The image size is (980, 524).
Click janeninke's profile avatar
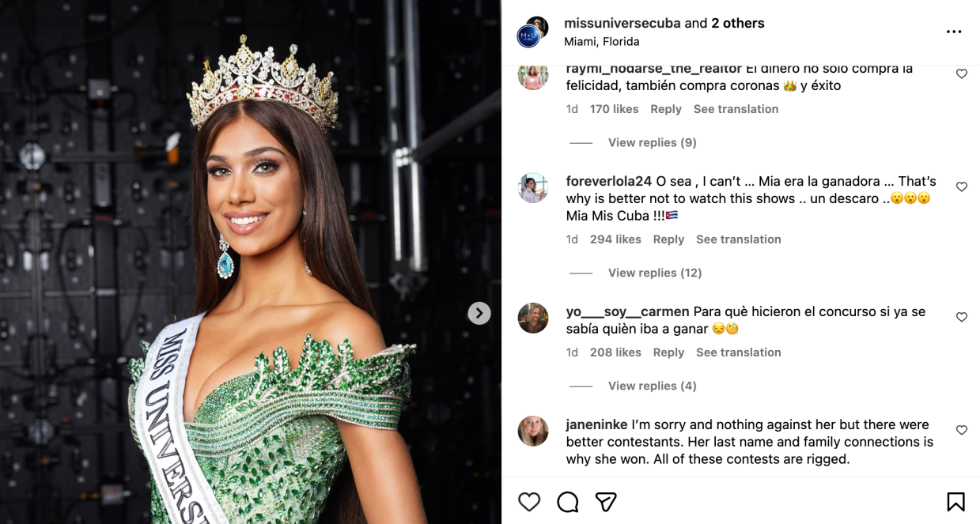pyautogui.click(x=533, y=432)
